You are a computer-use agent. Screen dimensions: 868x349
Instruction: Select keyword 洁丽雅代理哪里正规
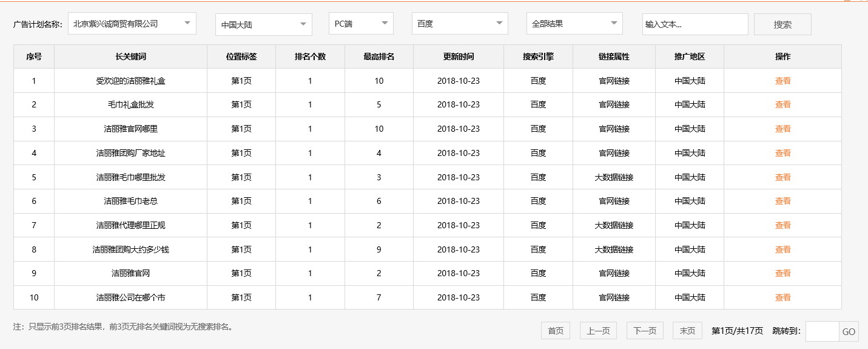tap(131, 225)
